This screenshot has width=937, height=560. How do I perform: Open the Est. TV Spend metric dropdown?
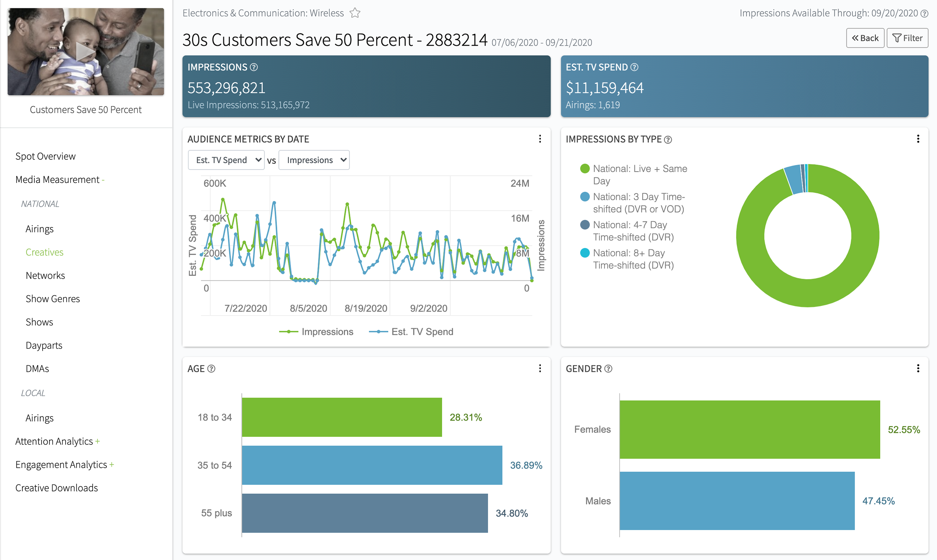pos(226,160)
